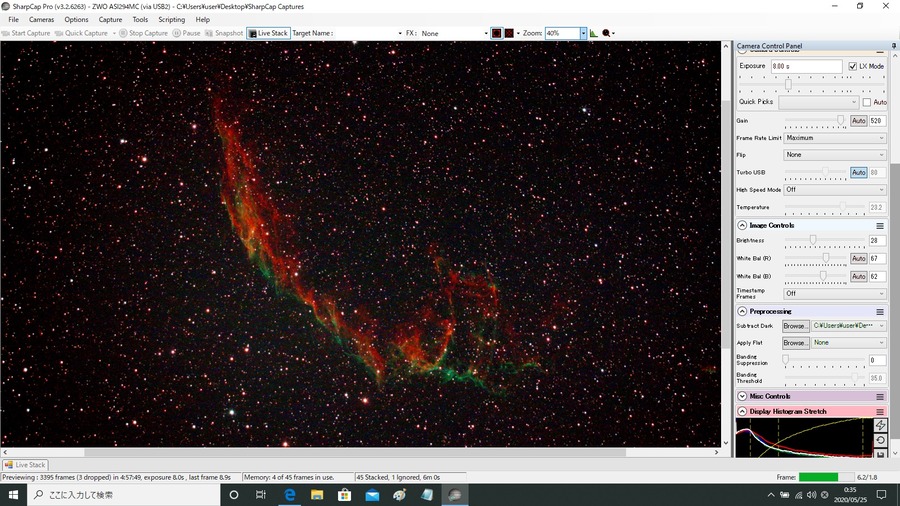Click the Cortana circle taskbar icon

tap(234, 495)
